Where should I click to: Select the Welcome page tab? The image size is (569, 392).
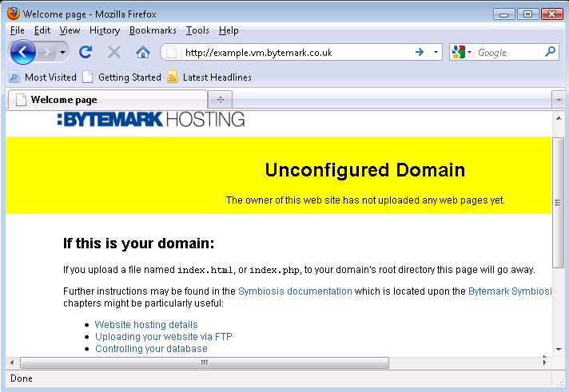point(107,99)
